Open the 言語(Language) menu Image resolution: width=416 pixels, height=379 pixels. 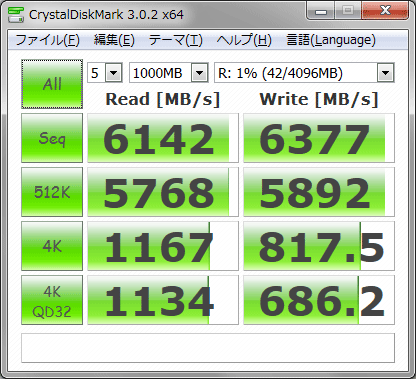[x=331, y=40]
